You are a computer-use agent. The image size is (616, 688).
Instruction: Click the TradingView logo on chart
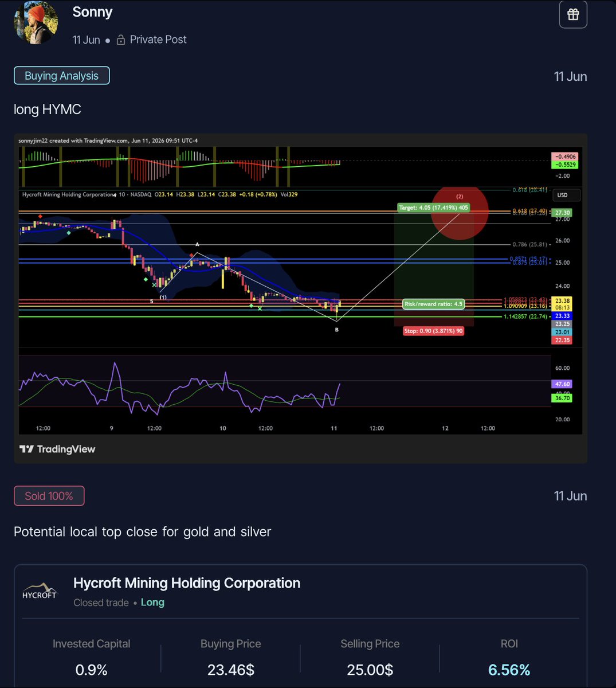[57, 449]
